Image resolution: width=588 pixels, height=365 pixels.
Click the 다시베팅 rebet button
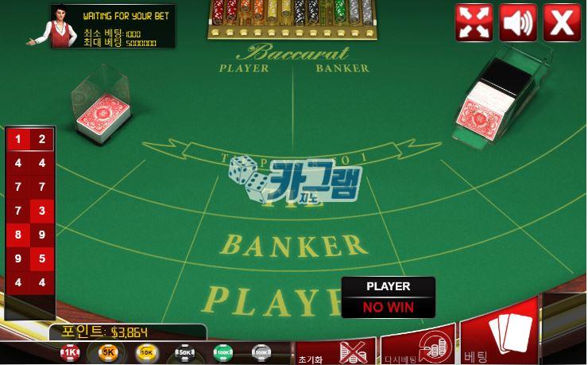pos(418,347)
